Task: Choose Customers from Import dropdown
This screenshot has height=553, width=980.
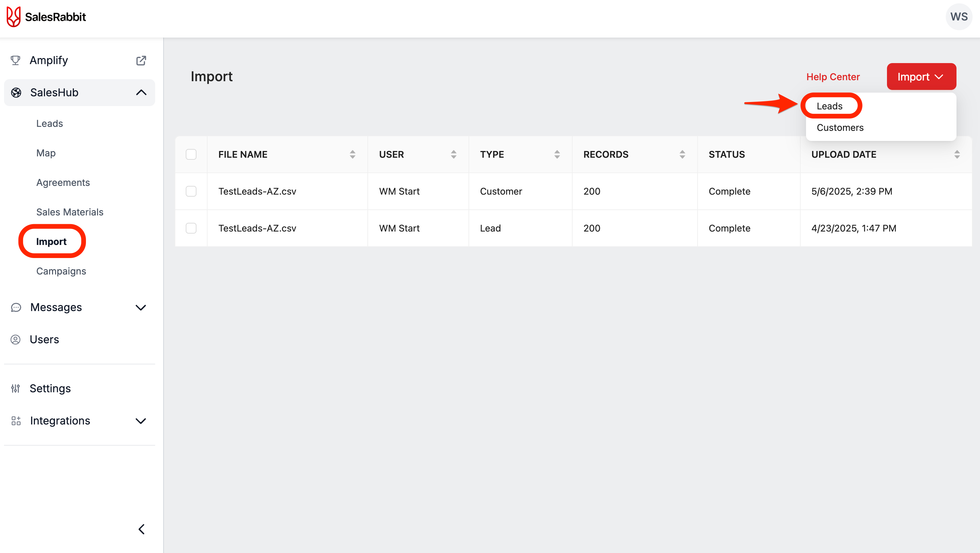Action: click(840, 128)
